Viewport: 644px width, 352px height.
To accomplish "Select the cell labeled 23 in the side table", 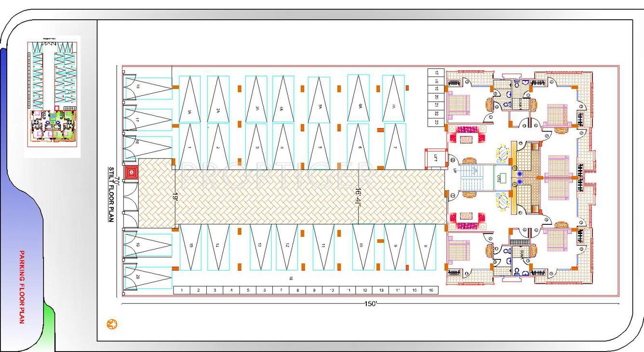I will coord(436,121).
